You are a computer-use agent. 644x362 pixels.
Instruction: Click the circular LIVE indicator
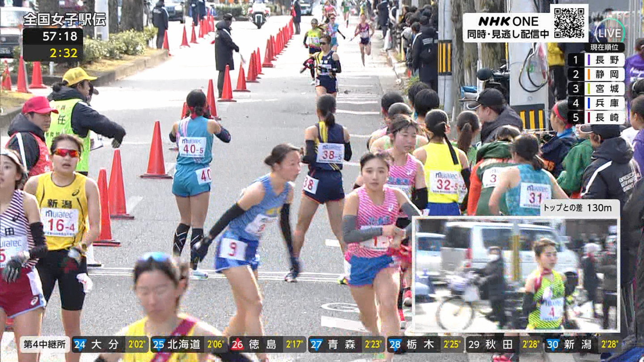[609, 32]
